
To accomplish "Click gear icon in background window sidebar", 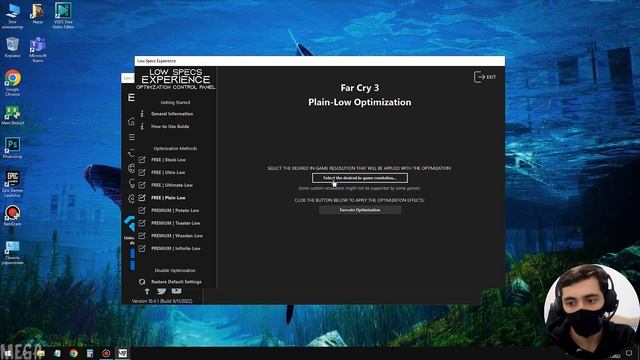I will coord(131,199).
